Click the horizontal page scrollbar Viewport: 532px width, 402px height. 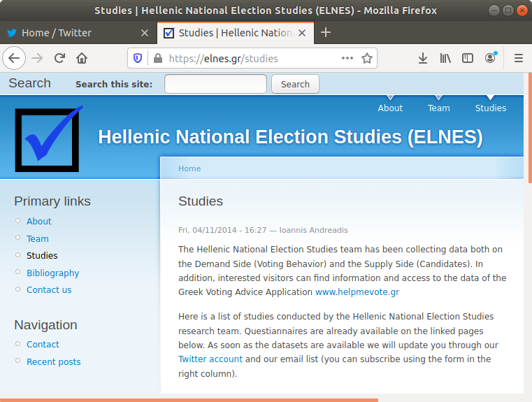point(189,401)
